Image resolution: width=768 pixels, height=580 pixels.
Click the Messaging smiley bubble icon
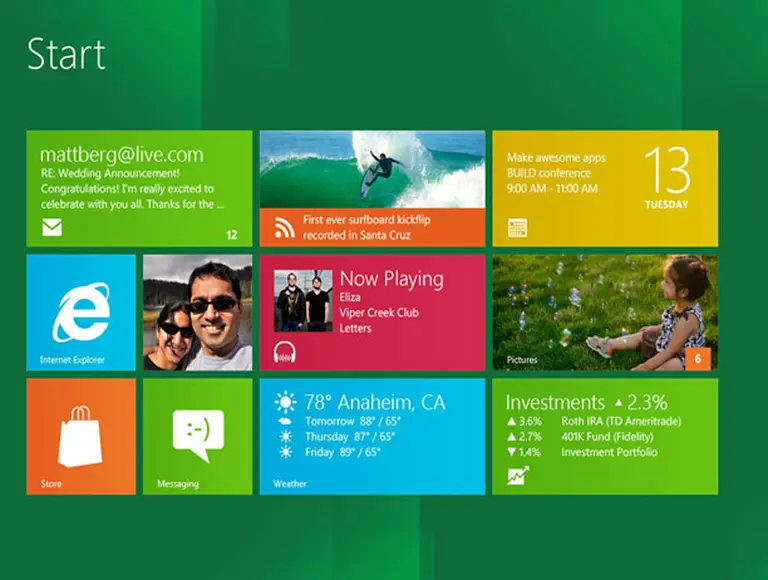tap(198, 435)
